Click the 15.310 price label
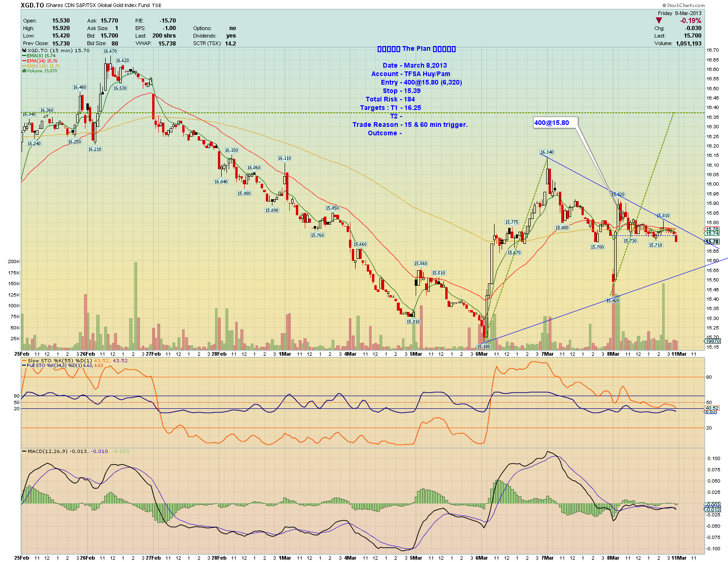 click(x=413, y=321)
